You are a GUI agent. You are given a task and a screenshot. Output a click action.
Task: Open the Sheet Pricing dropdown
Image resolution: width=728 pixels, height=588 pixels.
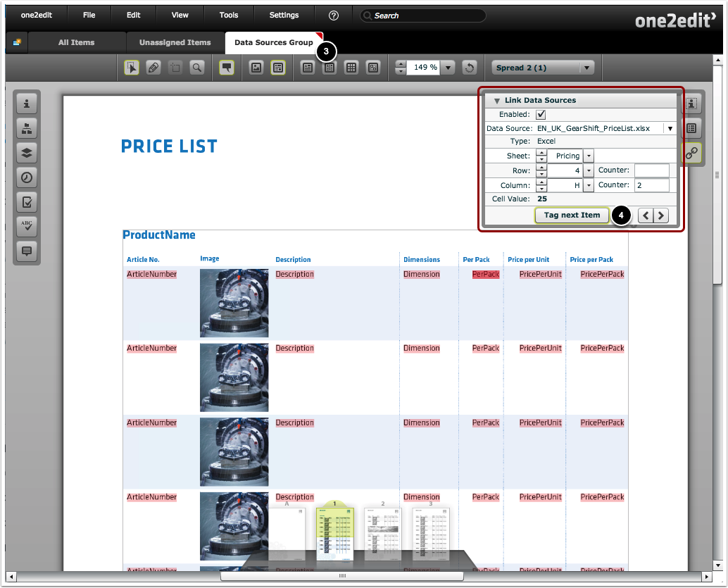point(589,156)
